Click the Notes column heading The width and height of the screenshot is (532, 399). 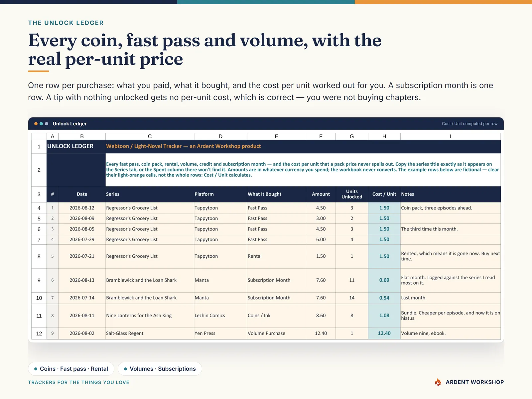click(451, 194)
